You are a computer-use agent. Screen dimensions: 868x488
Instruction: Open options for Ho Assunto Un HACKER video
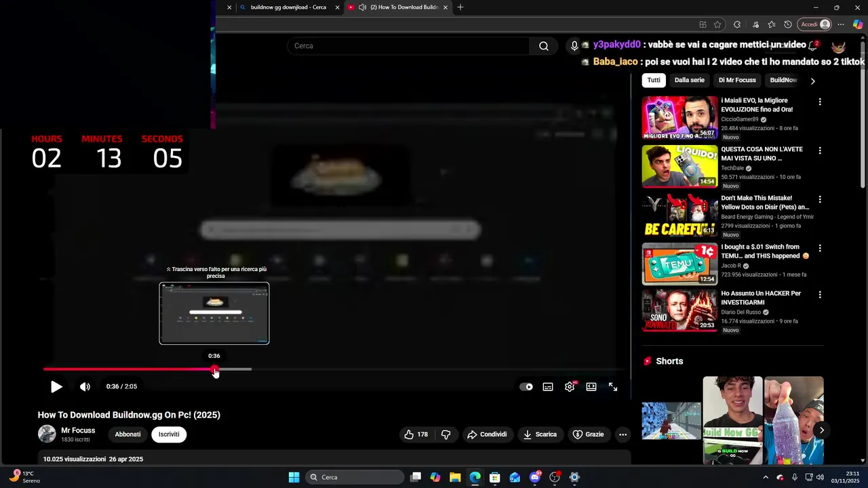820,295
